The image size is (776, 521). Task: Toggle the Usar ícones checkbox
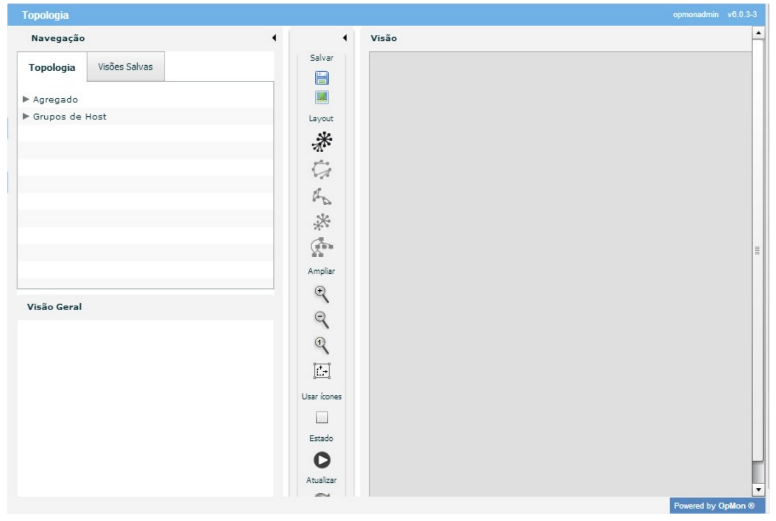[322, 417]
